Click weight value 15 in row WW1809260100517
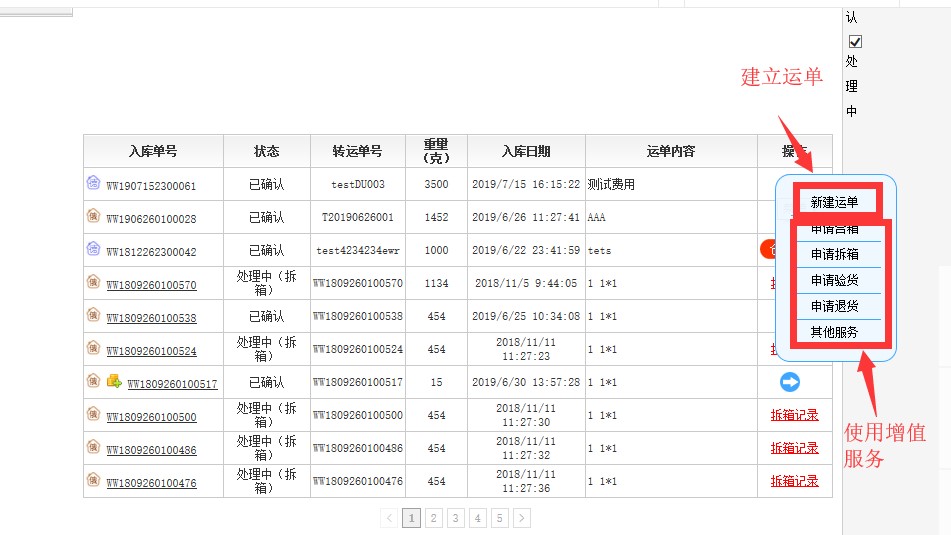The width and height of the screenshot is (951, 535). click(x=436, y=382)
